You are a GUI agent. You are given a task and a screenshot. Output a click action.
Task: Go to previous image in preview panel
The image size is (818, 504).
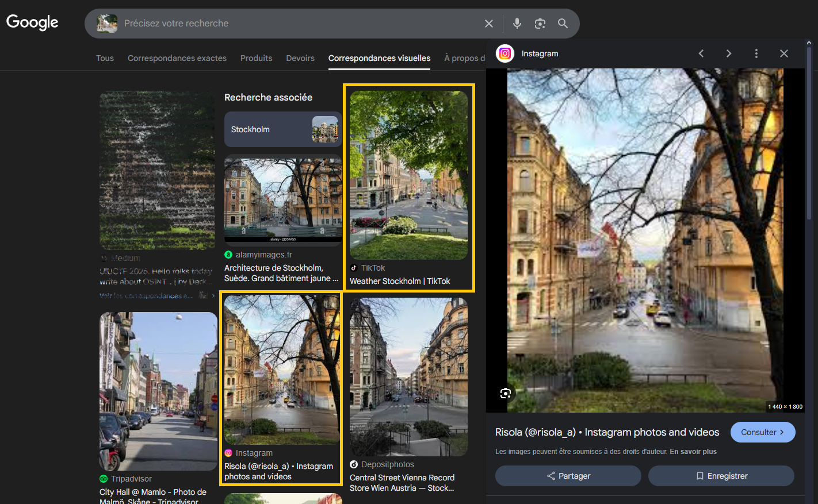pos(701,53)
